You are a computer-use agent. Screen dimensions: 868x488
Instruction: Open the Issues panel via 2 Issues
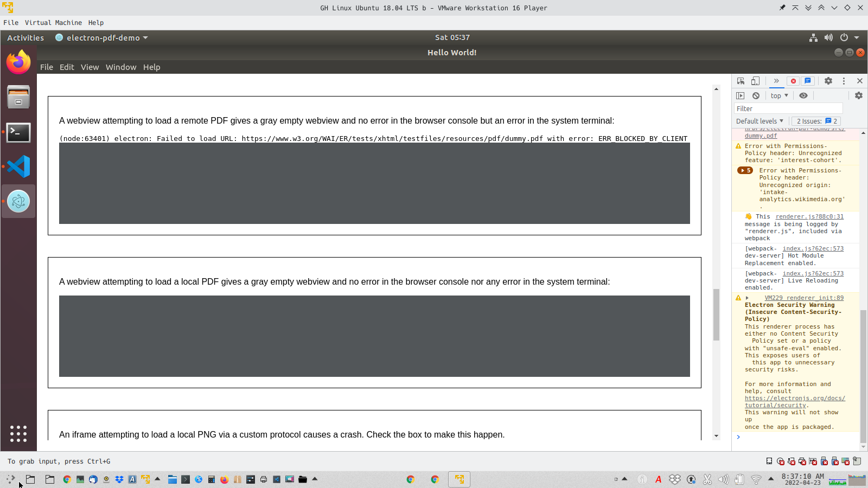coord(816,121)
